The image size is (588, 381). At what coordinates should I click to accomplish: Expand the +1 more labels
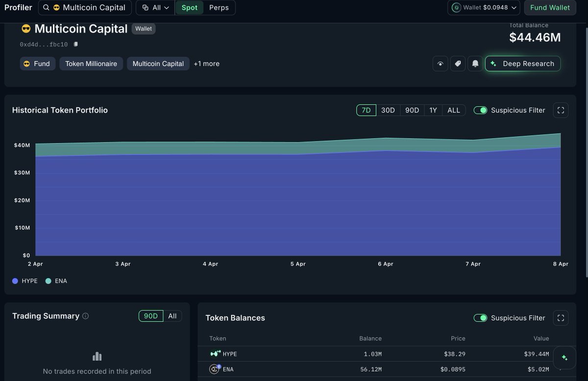[x=206, y=64]
